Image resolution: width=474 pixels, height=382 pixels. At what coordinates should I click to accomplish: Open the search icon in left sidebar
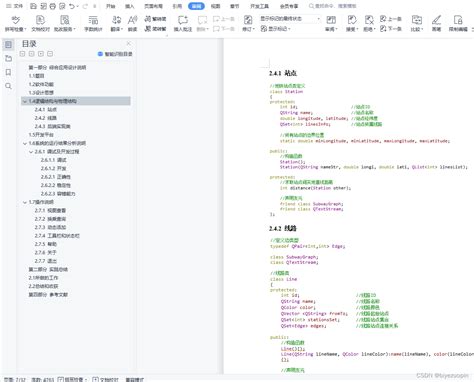[8, 86]
